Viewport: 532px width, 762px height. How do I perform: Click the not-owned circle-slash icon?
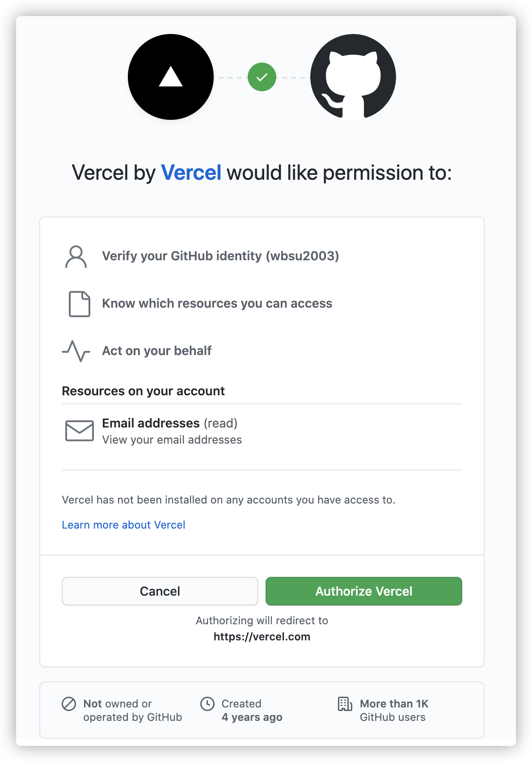69,704
